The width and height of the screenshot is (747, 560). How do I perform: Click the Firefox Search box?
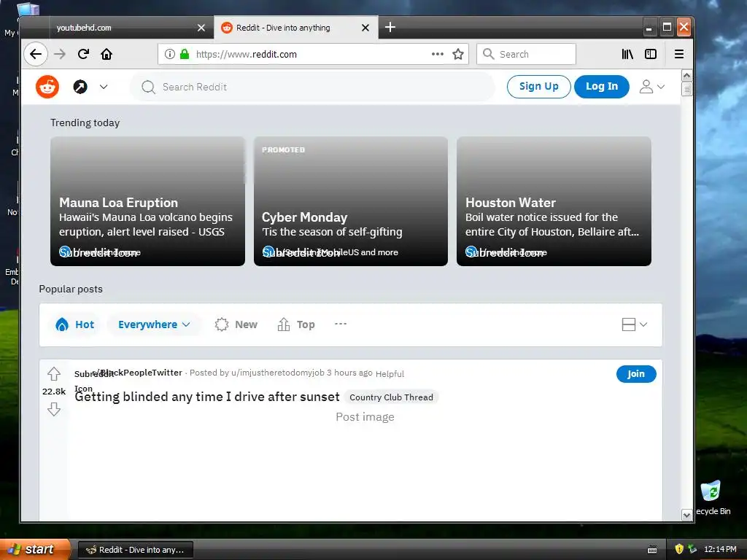526,54
